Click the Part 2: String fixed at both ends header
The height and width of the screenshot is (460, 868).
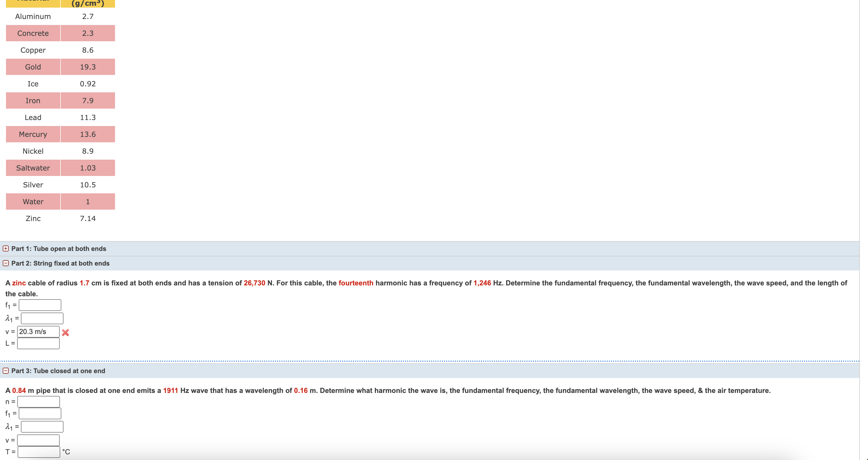click(x=60, y=263)
